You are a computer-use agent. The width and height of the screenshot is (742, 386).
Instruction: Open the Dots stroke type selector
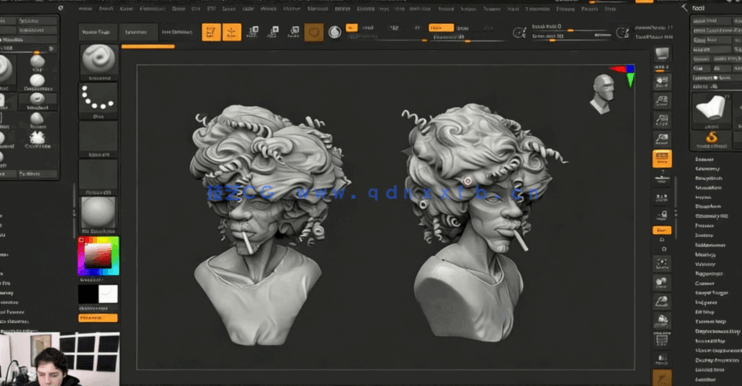98,101
